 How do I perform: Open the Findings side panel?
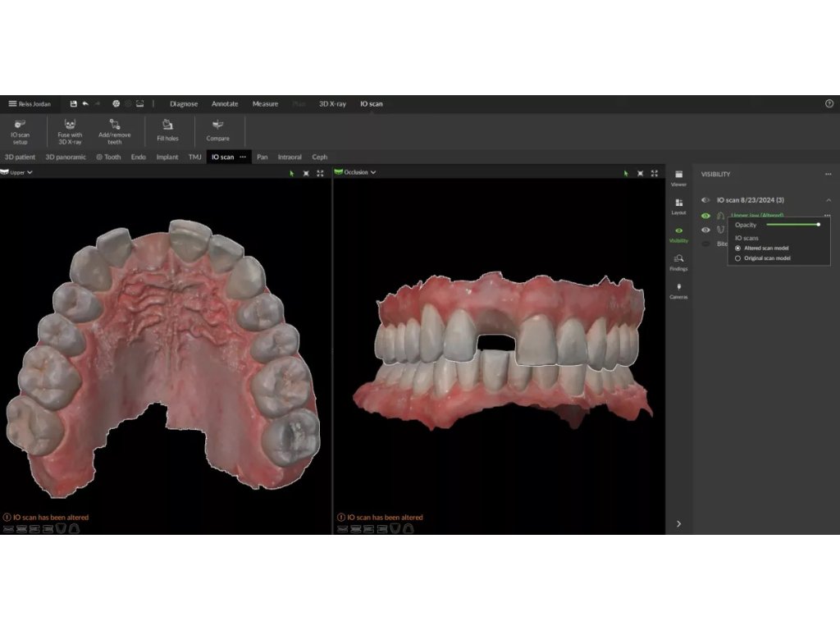click(678, 262)
